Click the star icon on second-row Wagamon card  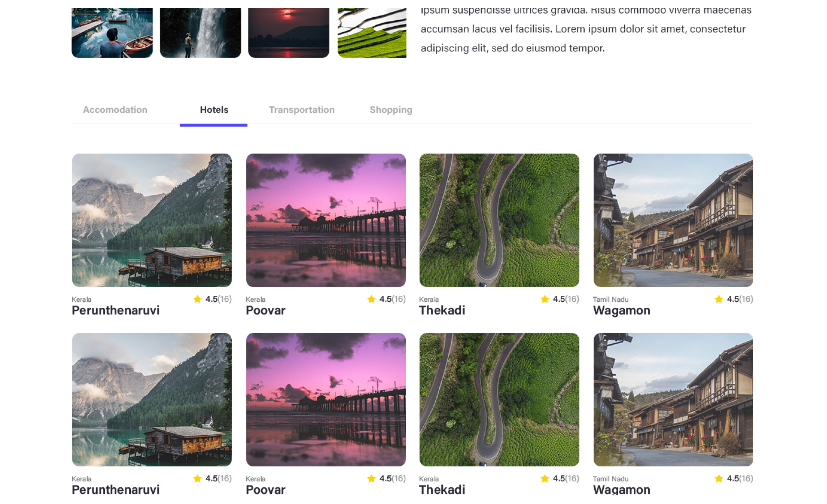pyautogui.click(x=719, y=478)
